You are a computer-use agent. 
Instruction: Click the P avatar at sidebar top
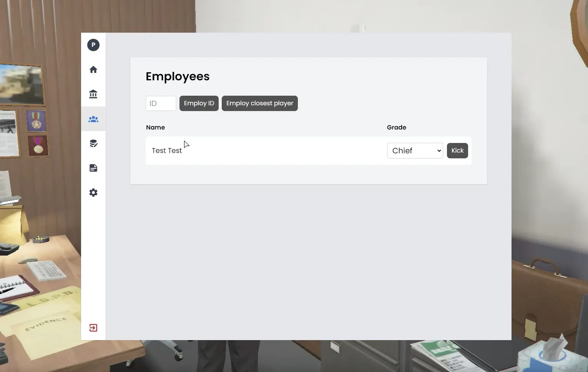pyautogui.click(x=93, y=45)
